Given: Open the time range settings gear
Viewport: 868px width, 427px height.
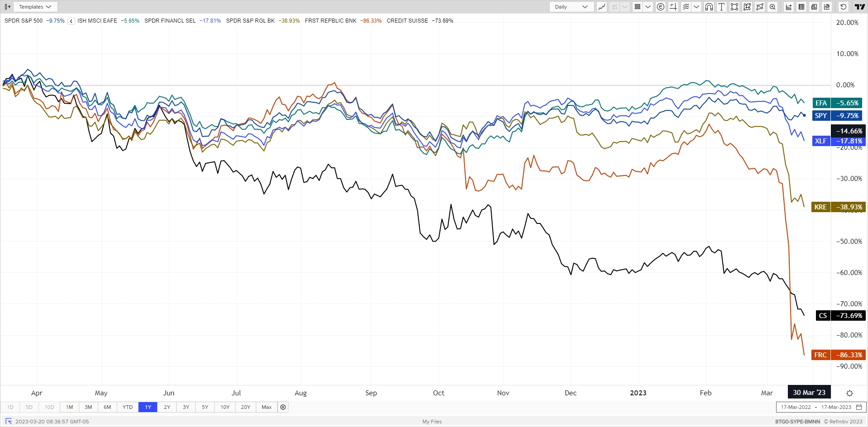Looking at the screenshot, I should tap(283, 407).
